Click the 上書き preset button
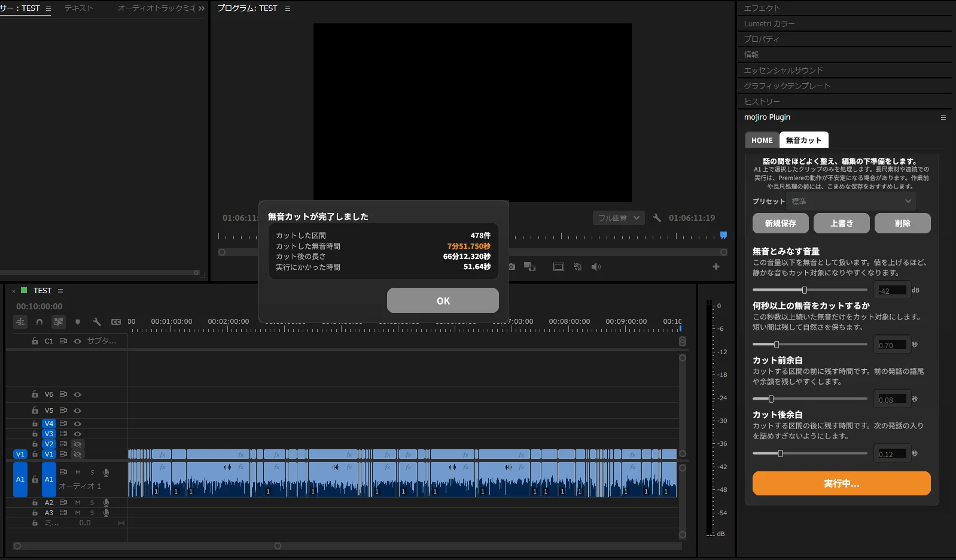Image resolution: width=956 pixels, height=560 pixels. 842,223
